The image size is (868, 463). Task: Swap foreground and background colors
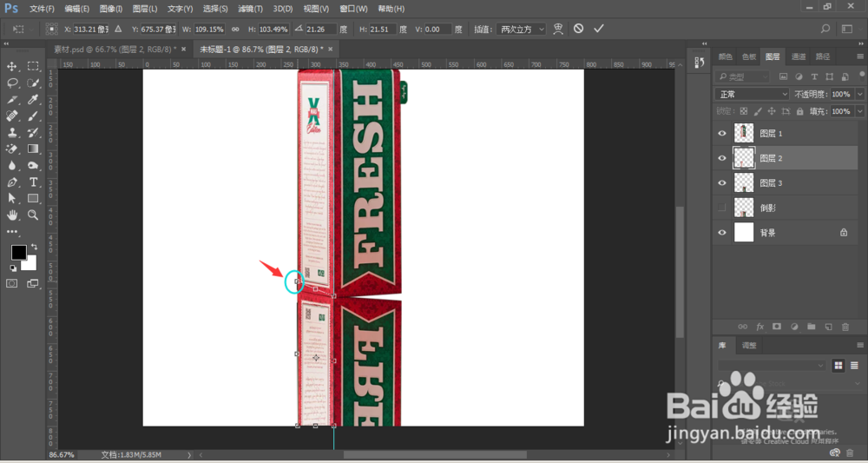coord(35,247)
